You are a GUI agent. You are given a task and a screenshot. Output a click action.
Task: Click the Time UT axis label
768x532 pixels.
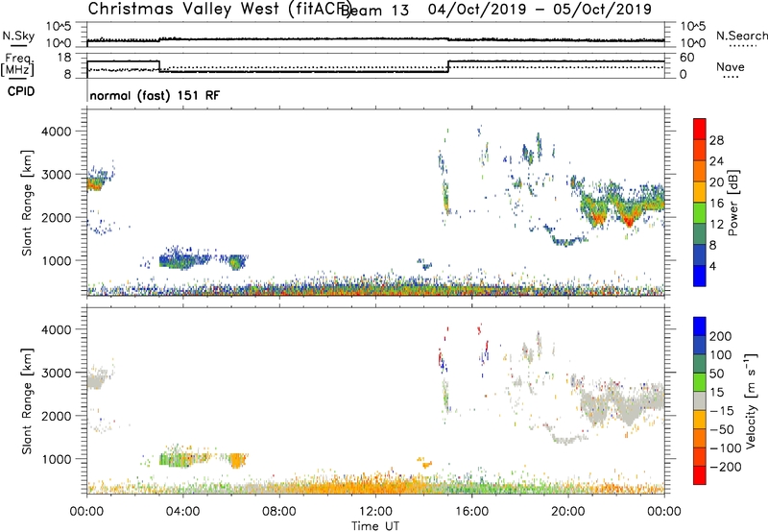tap(375, 526)
